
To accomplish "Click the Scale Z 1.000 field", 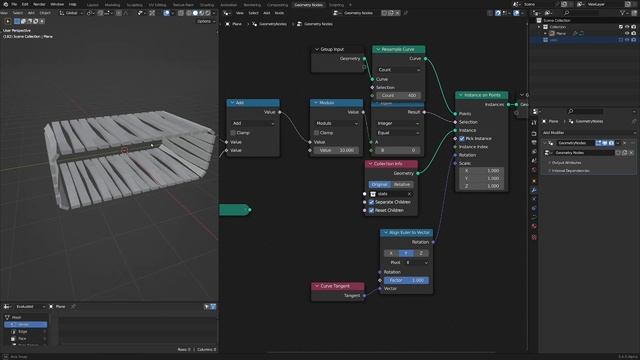I will click(482, 186).
